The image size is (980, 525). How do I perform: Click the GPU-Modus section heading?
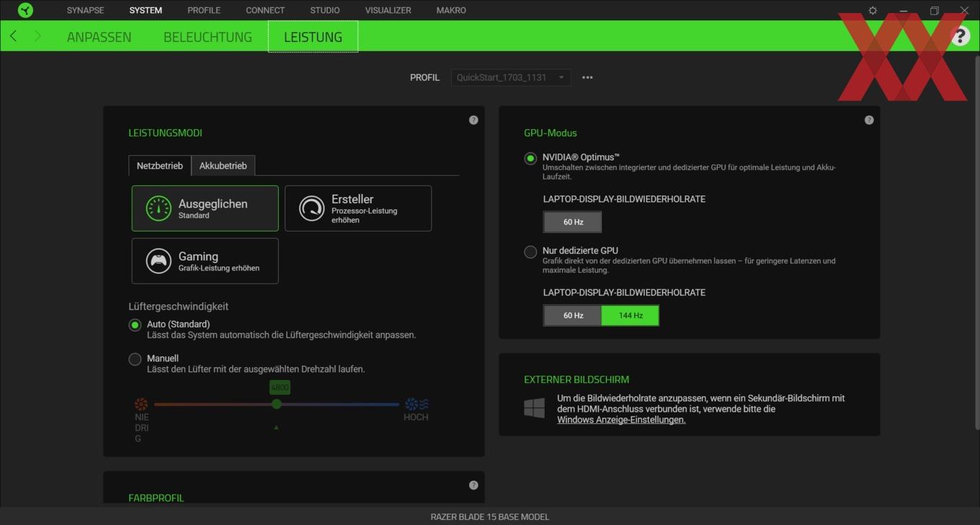[x=551, y=133]
